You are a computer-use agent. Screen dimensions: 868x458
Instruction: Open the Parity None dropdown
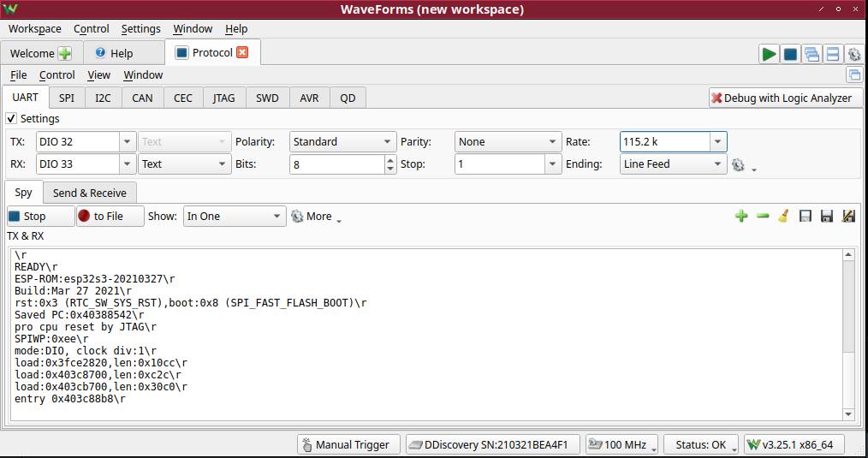coord(508,142)
